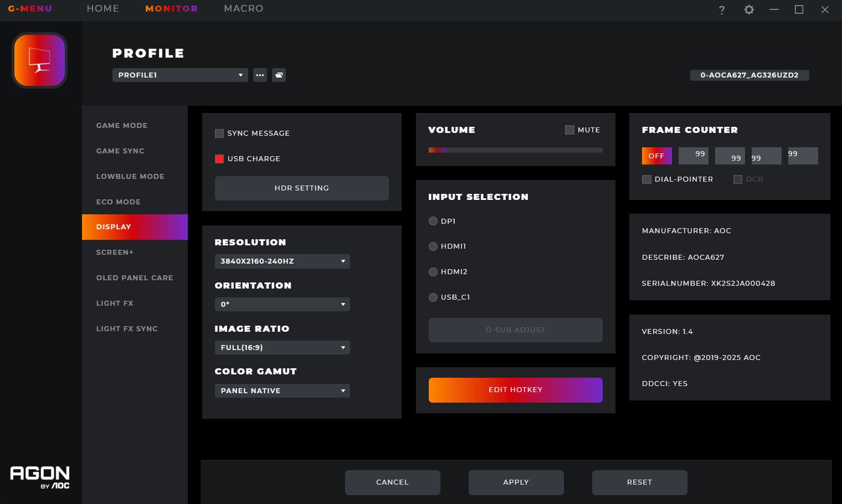Toggle the USB Charge checkbox

point(219,159)
